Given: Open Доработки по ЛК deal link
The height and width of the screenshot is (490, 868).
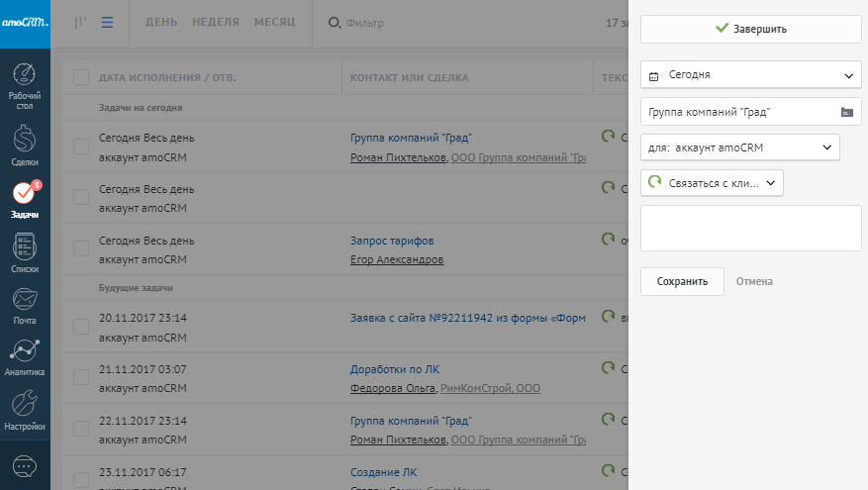Looking at the screenshot, I should 395,369.
